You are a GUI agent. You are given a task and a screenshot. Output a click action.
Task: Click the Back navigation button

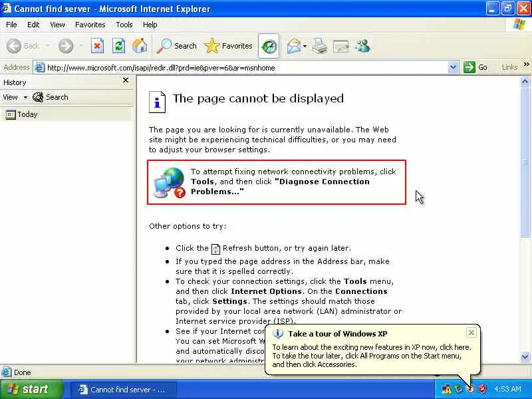click(23, 46)
